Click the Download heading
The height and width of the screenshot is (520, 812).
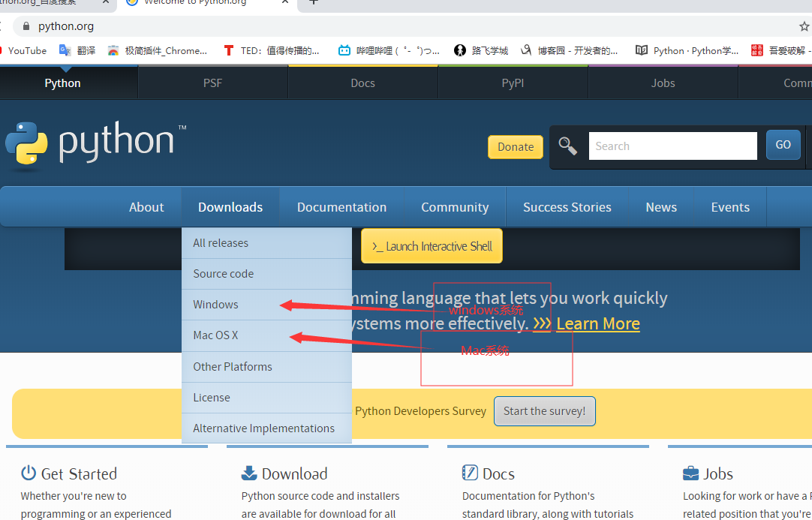(x=295, y=474)
